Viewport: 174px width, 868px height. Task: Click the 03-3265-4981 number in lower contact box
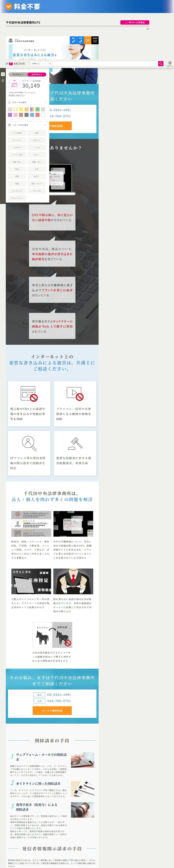[59, 695]
